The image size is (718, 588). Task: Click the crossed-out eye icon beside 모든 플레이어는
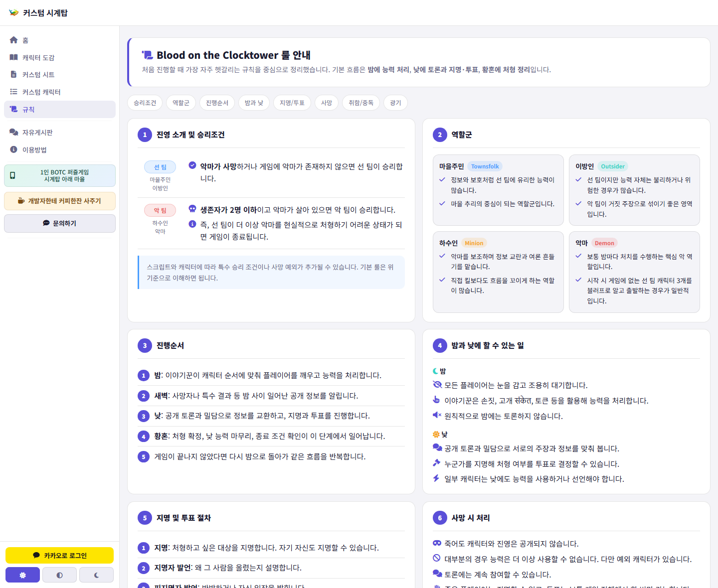437,385
